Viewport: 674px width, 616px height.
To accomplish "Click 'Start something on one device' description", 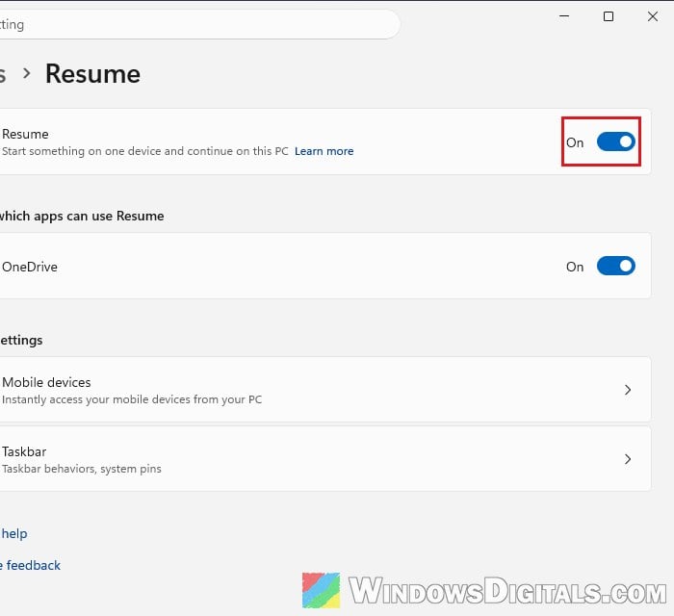I will pos(145,151).
